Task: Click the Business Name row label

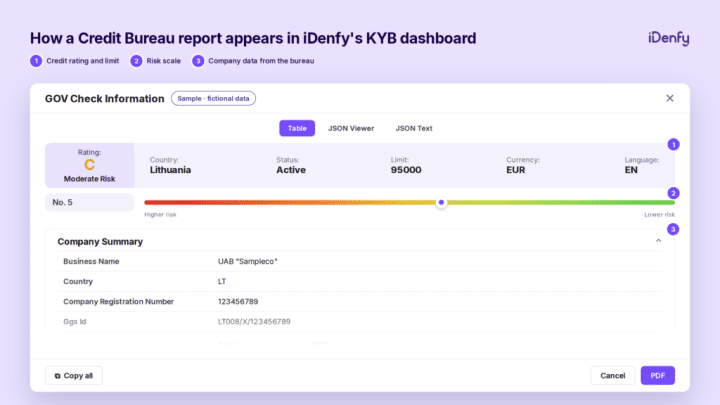Action: (x=91, y=261)
